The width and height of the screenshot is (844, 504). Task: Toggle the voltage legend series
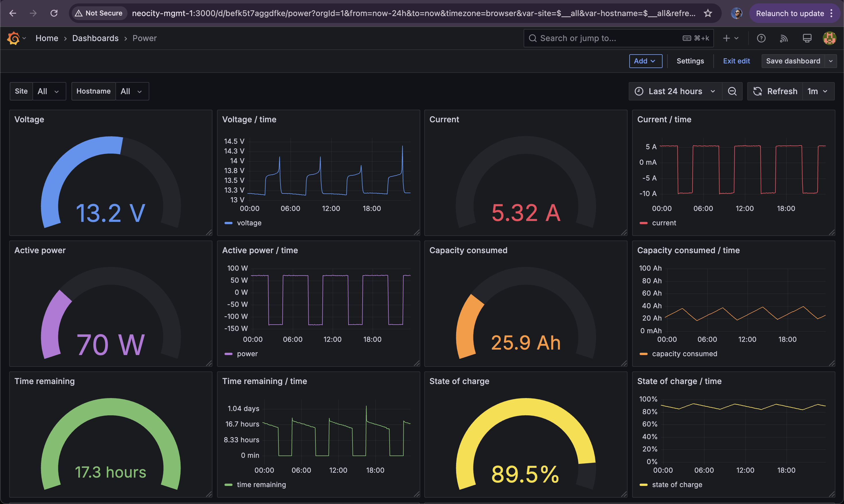[x=243, y=223]
